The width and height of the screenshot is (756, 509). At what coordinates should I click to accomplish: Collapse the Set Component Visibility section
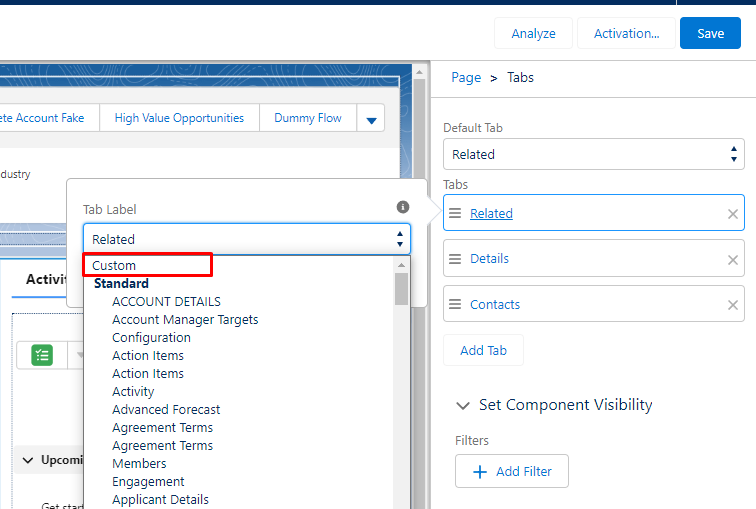(x=463, y=405)
